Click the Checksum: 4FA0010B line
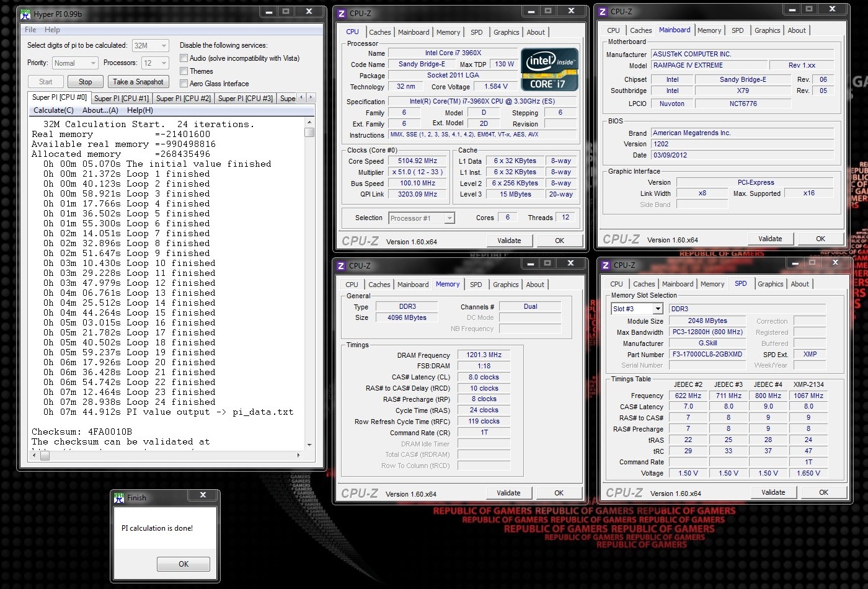Screen dimensions: 868x589 pos(82,432)
